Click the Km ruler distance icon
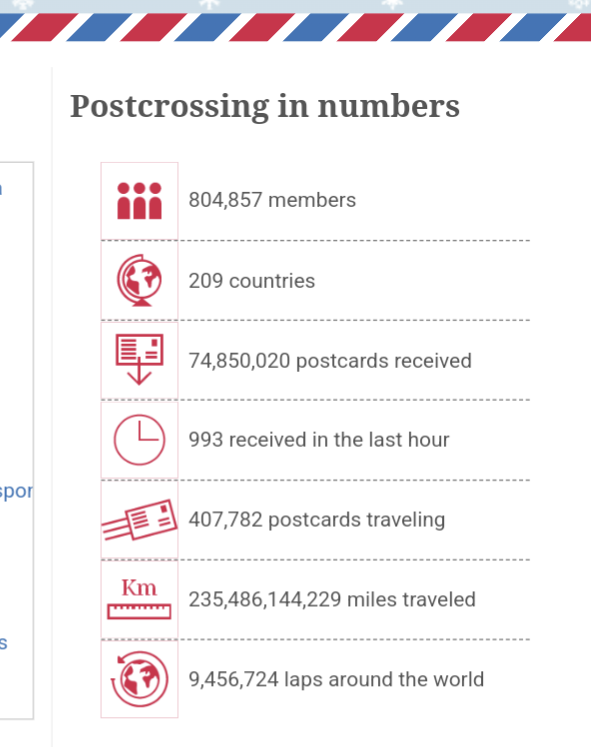 pyautogui.click(x=139, y=599)
